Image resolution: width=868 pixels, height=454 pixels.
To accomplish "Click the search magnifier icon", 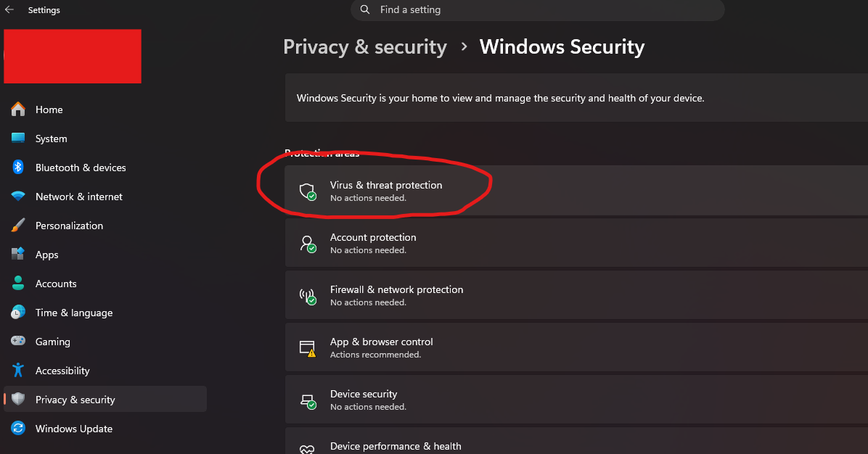I will [364, 10].
